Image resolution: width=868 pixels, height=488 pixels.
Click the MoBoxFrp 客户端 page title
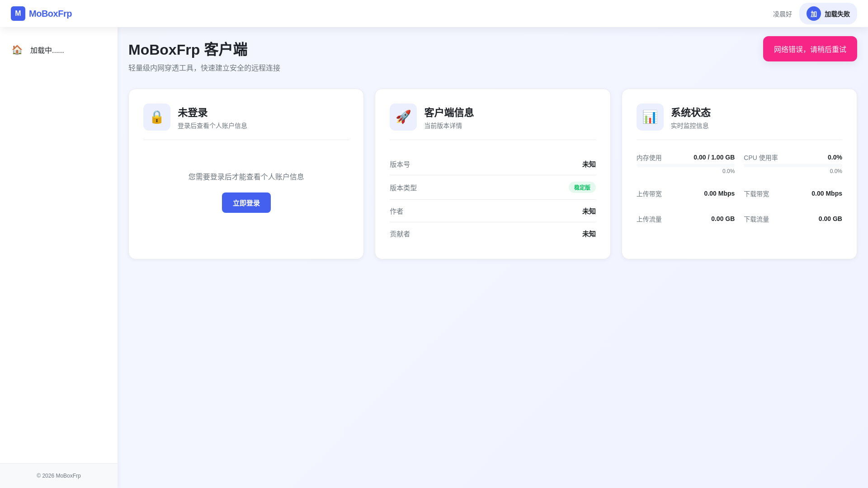pos(188,49)
